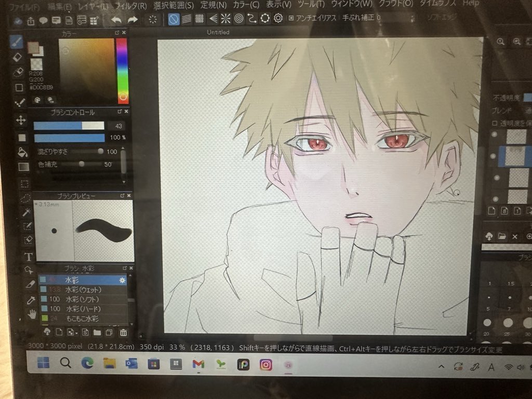Enable the curve snap guide

(252, 18)
